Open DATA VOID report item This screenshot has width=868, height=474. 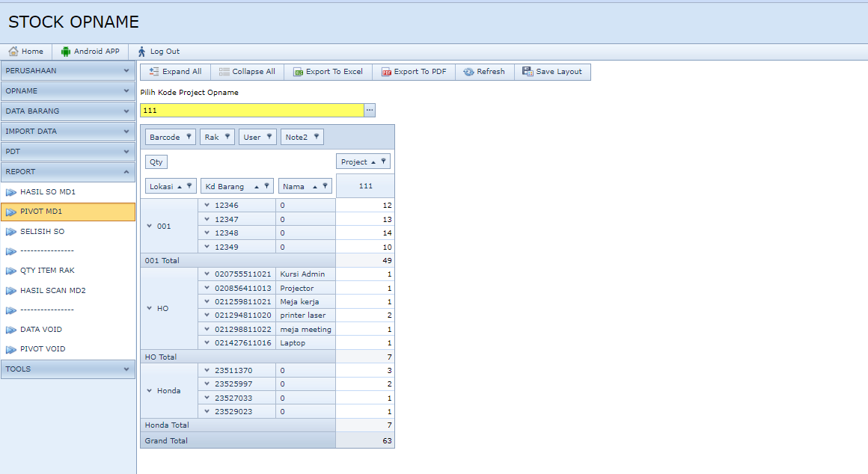point(40,330)
